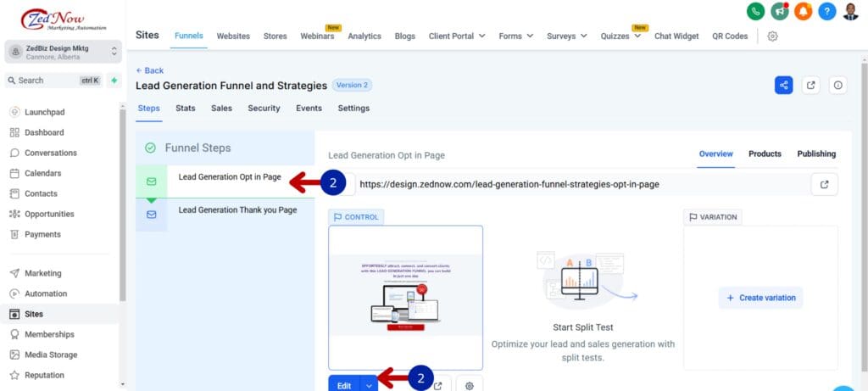Viewport: 868px width, 391px height.
Task: Click ZedNow logo
Action: coord(64,20)
